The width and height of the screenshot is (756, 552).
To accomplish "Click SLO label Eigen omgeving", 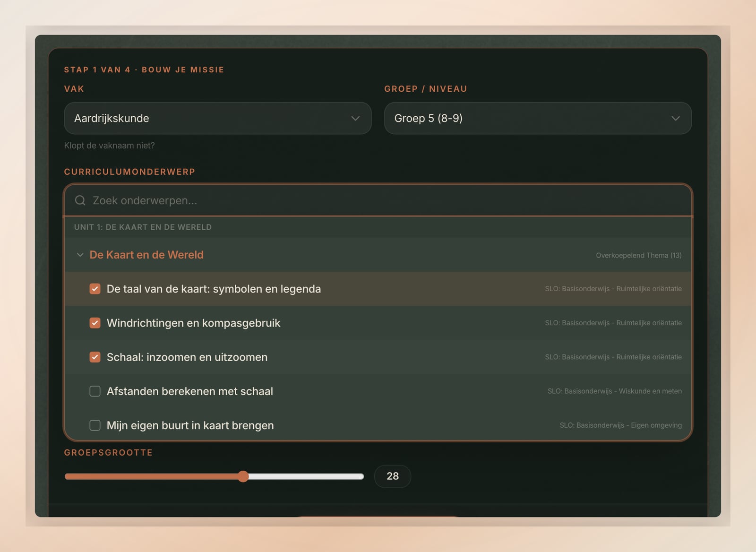I will pos(620,425).
